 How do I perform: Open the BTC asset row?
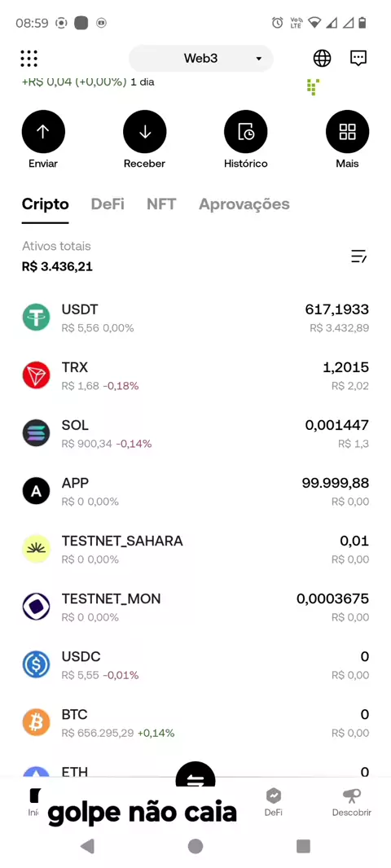pyautogui.click(x=195, y=723)
